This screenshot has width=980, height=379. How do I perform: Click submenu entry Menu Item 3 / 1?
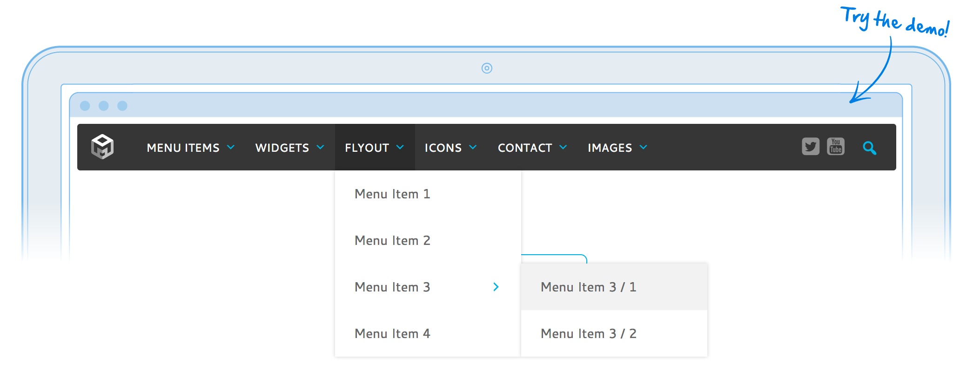coord(588,287)
